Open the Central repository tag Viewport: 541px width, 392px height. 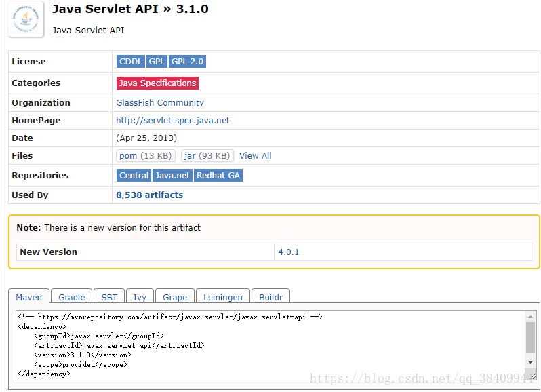point(134,175)
